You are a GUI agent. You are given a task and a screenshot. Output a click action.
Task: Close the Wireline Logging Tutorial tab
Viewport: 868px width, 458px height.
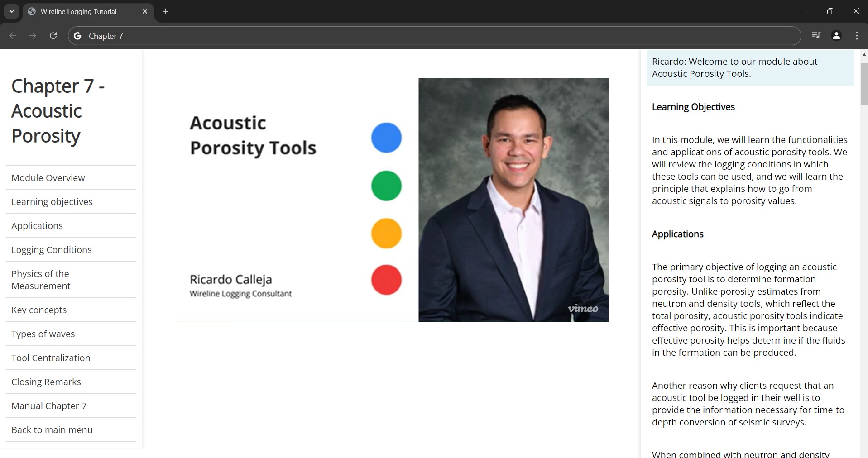(145, 11)
